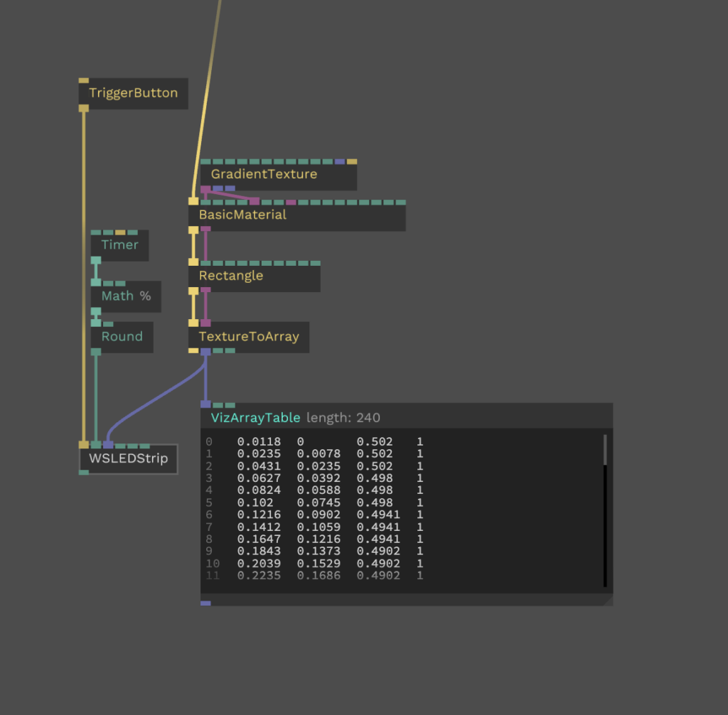
Task: Click the TextureToArray purple array output port
Action: tap(205, 352)
